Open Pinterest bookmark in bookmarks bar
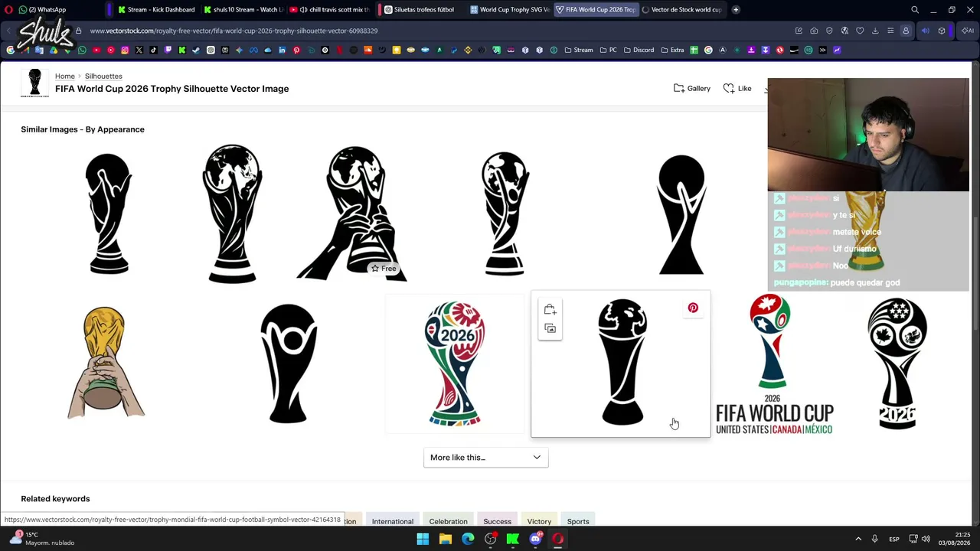Screen dimensions: 980x551 tap(296, 51)
